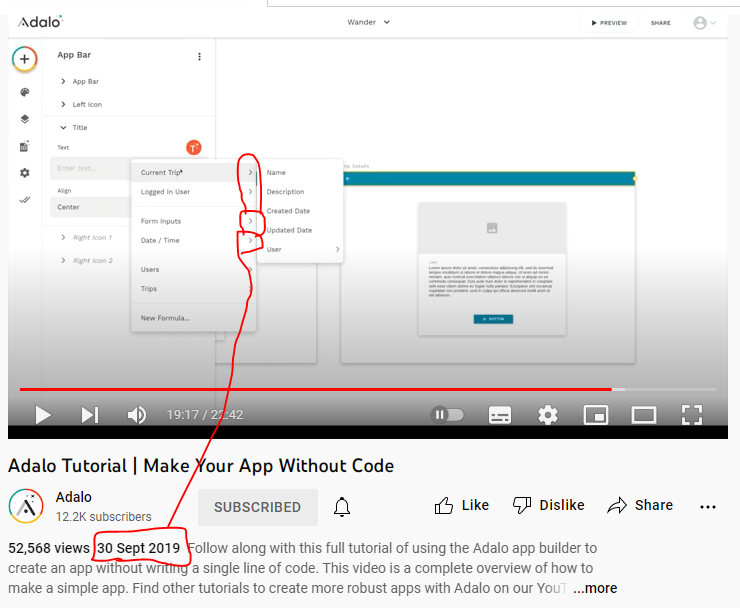Open the Center align dropdown

point(90,207)
